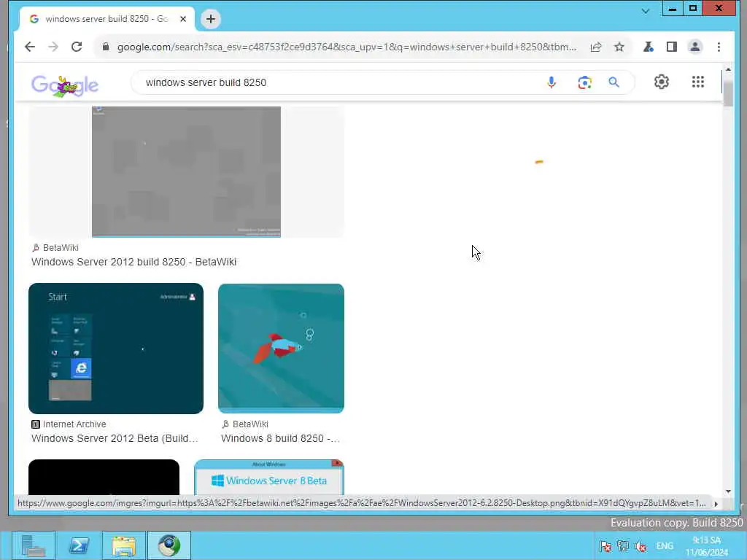
Task: Select the windows server build 8250 tab
Action: coord(107,19)
